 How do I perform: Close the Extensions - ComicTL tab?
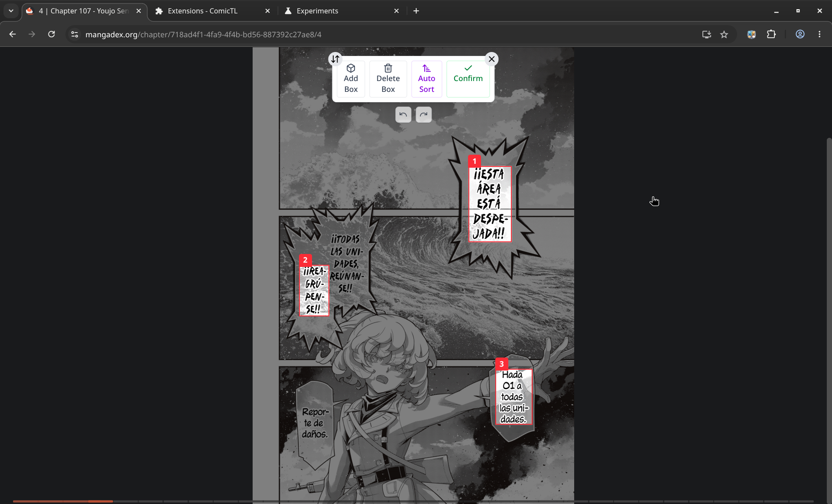(267, 11)
